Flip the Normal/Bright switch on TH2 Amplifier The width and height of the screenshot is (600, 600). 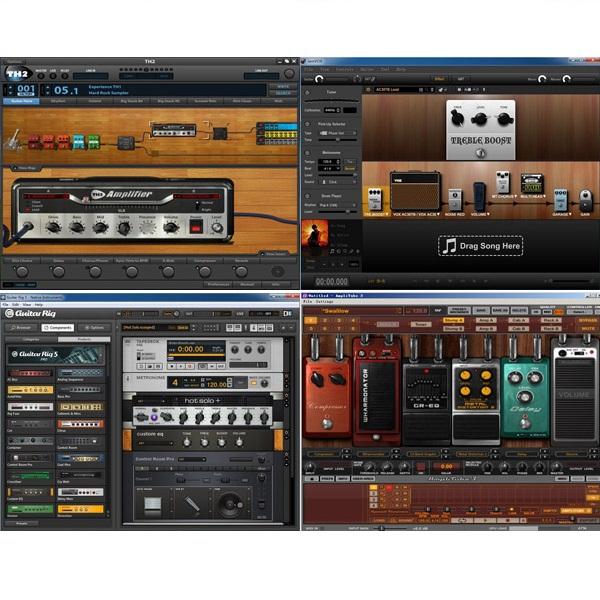coord(197,206)
